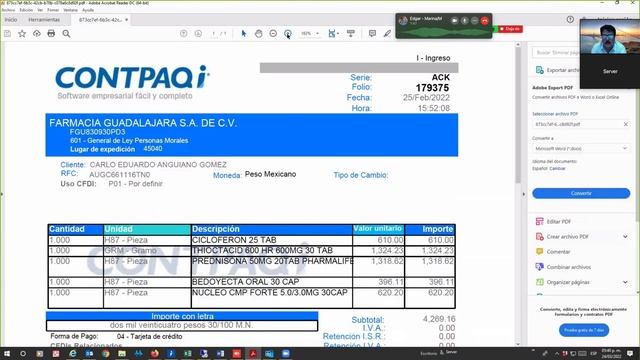End the call with red hang-up button
Screen dimensions: 640x360
[x=484, y=20]
